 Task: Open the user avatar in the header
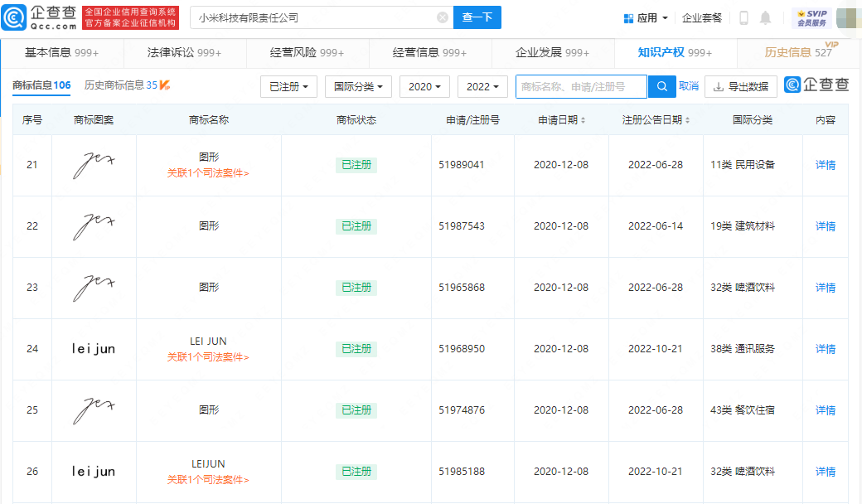coord(848,18)
